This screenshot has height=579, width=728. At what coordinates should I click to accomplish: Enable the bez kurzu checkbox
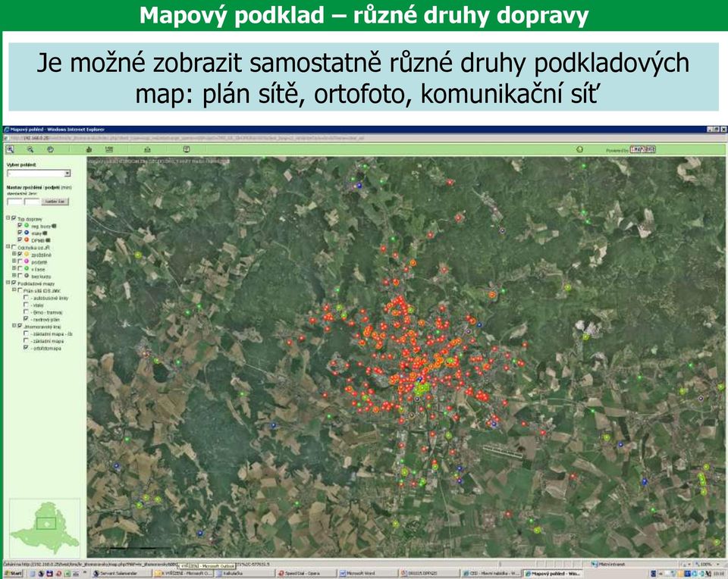click(20, 276)
